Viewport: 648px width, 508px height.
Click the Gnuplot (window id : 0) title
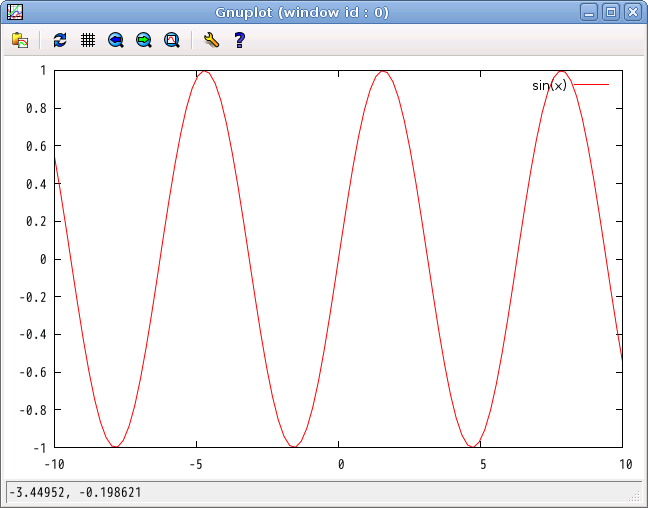pos(302,12)
